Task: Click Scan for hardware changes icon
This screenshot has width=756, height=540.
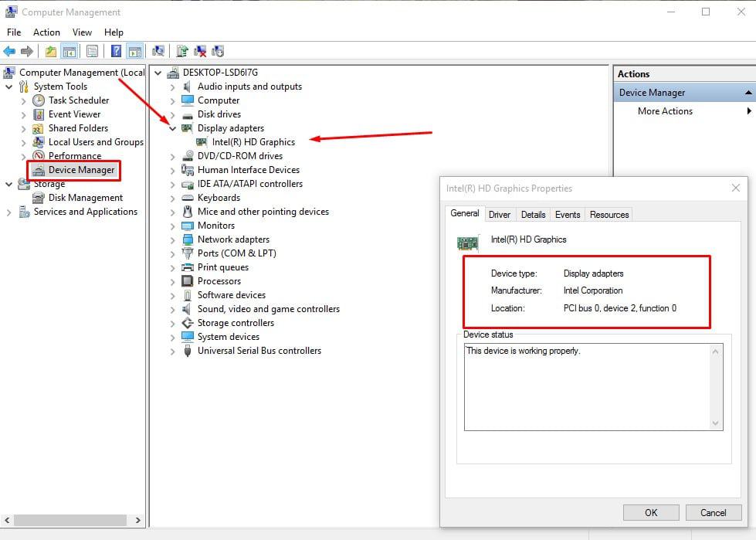Action: tap(158, 52)
